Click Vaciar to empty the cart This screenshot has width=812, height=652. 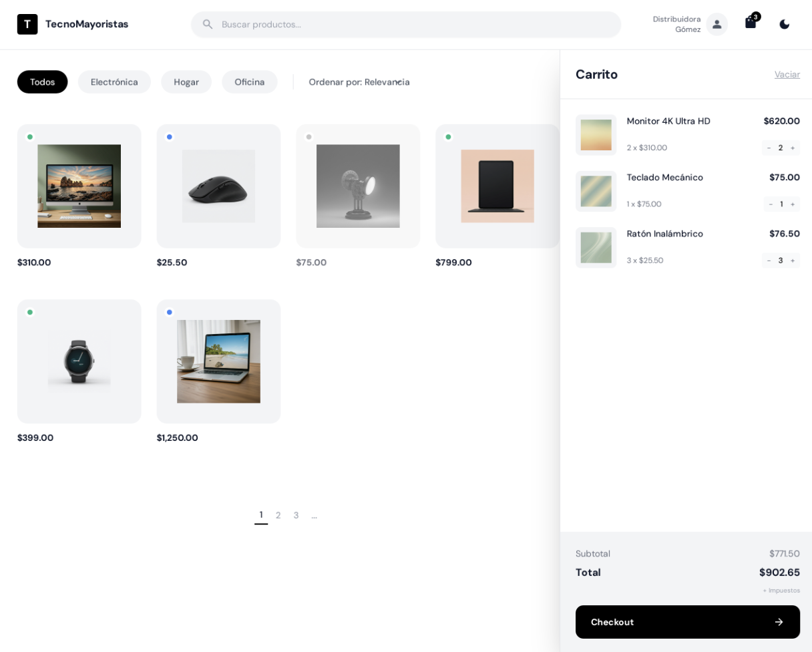[787, 74]
